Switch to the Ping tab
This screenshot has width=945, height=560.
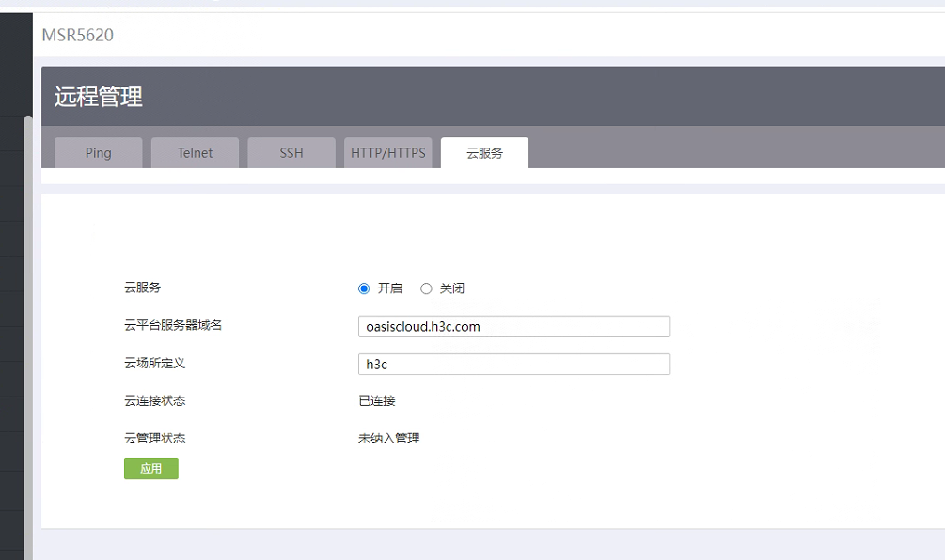tap(98, 153)
